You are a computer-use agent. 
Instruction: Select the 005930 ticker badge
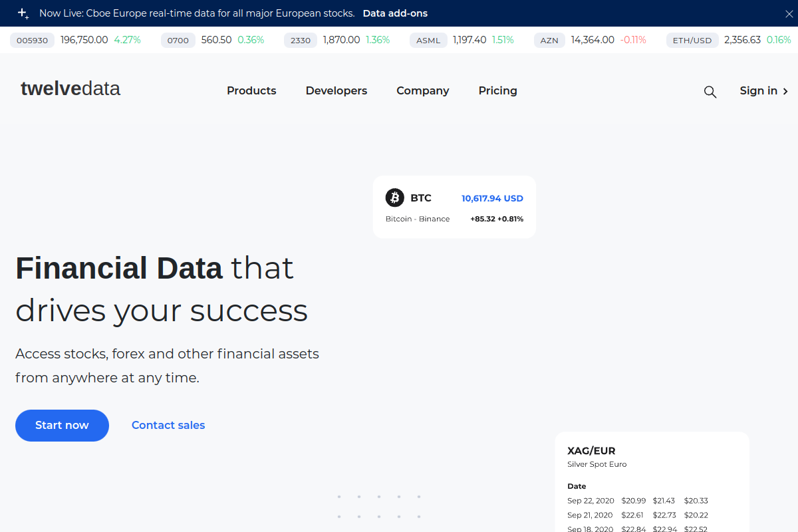point(32,40)
